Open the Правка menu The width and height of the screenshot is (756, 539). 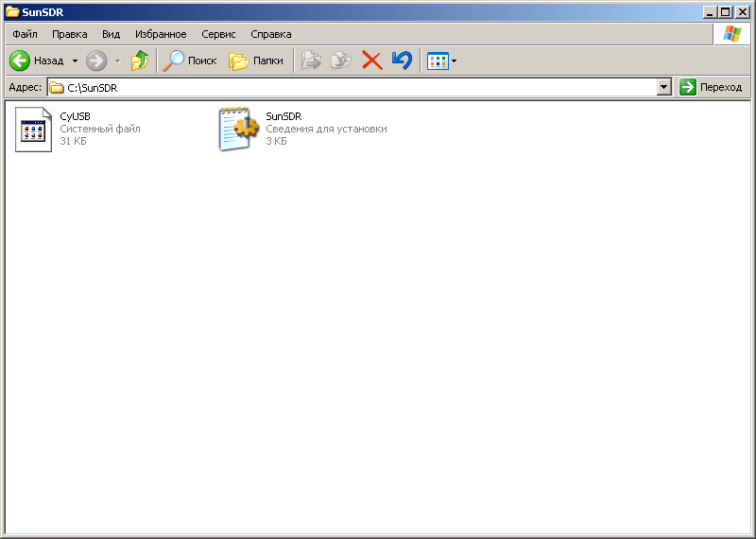(69, 34)
